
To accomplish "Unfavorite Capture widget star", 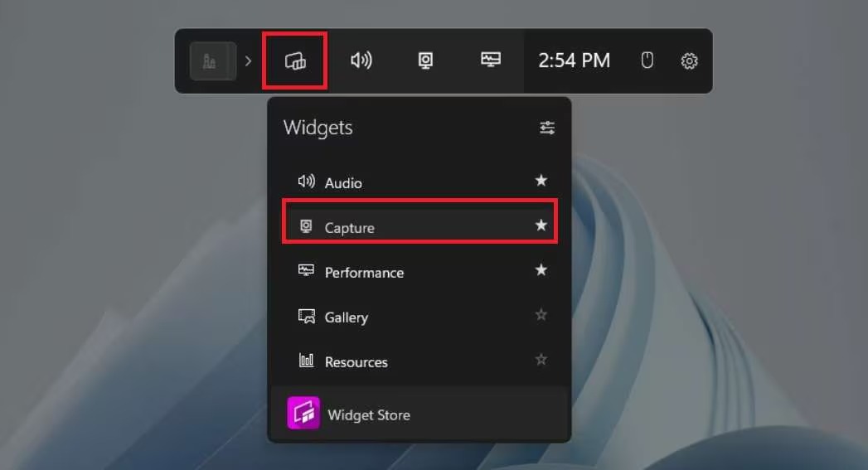I will tap(541, 225).
